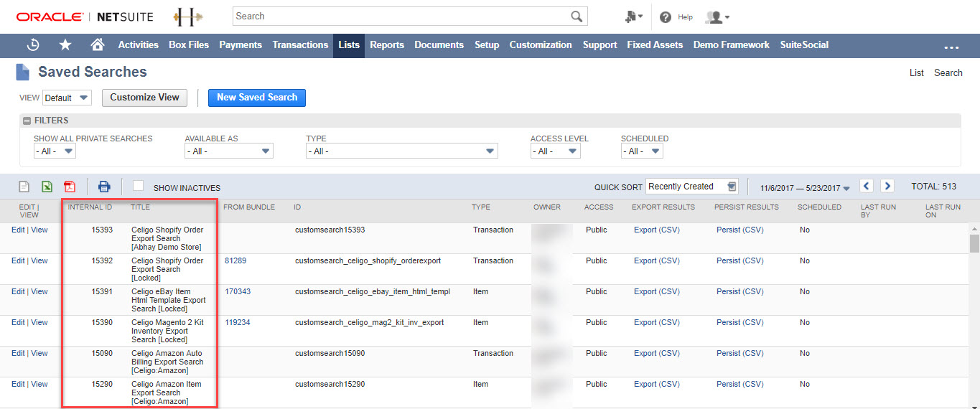Enable the Show Inactives checkbox
The image size is (980, 409).
click(x=139, y=186)
